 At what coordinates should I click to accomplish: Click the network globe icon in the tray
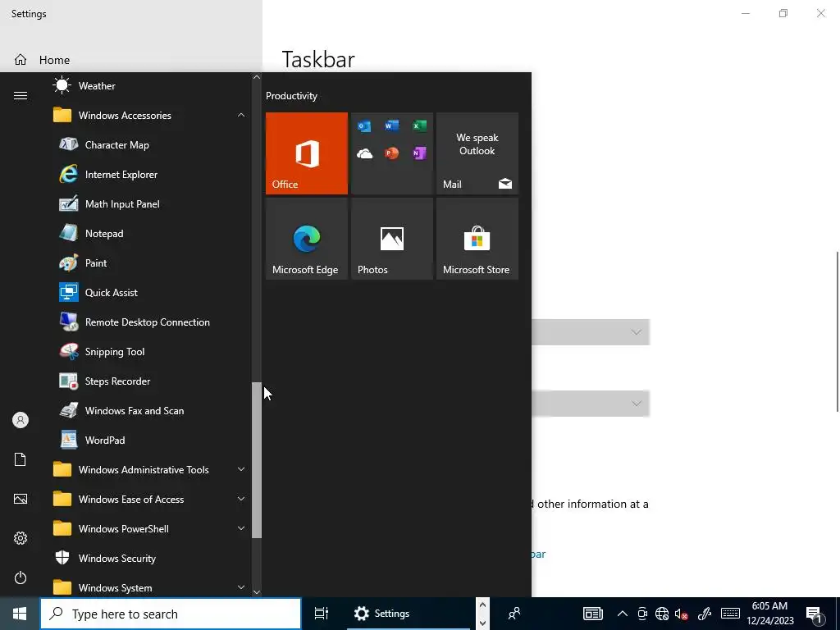pyautogui.click(x=662, y=614)
